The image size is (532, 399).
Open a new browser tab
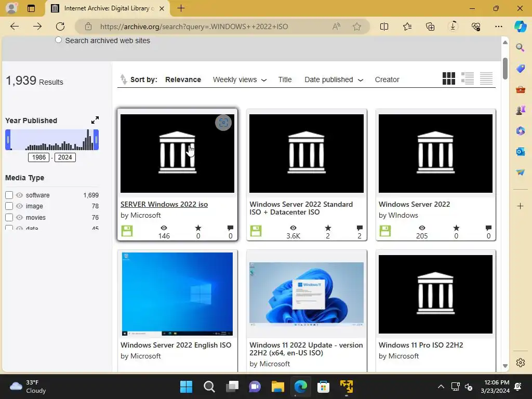[x=181, y=8]
